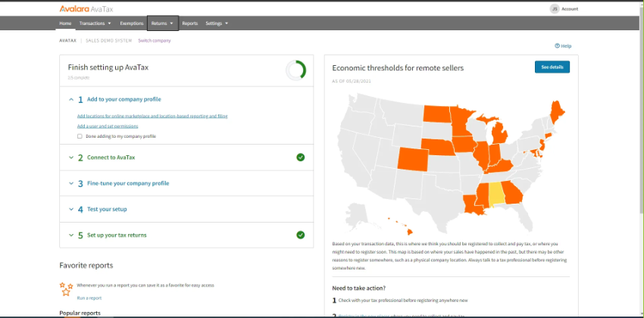This screenshot has width=644, height=318.
Task: Go to the Exemptions tab
Action: tap(132, 23)
